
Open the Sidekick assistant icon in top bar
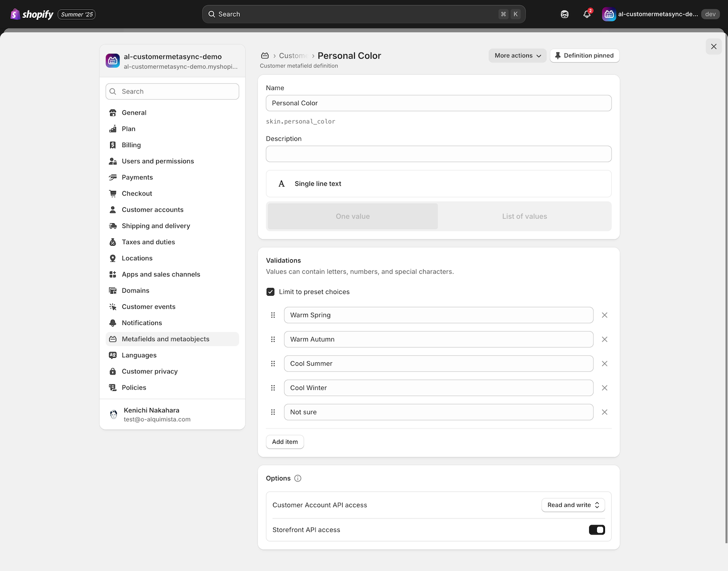click(x=565, y=14)
